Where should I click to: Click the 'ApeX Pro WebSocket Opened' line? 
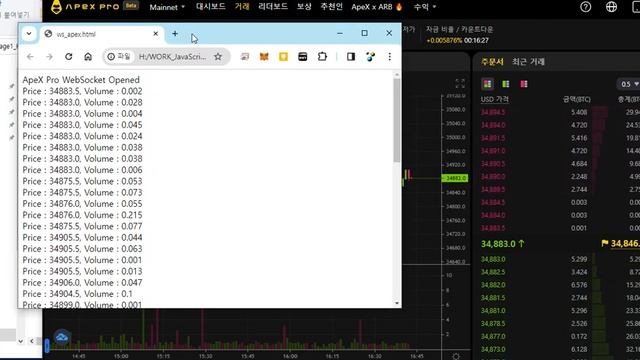tap(81, 80)
